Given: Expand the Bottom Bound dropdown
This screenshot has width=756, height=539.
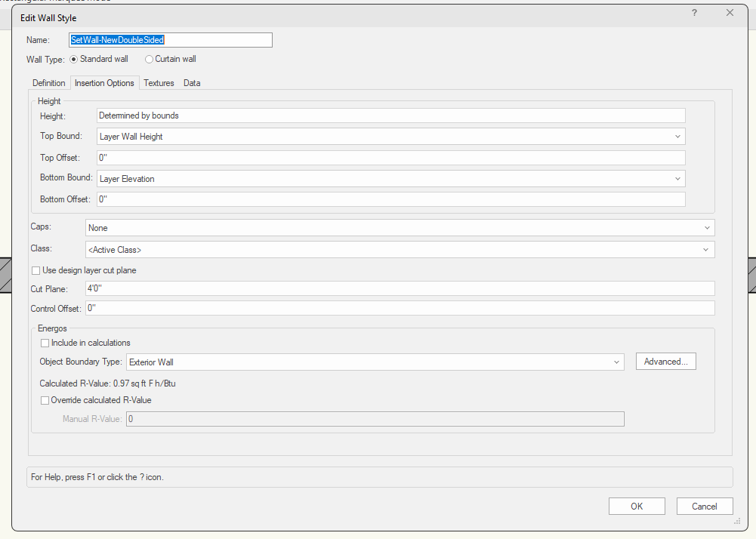Looking at the screenshot, I should pyautogui.click(x=391, y=179).
